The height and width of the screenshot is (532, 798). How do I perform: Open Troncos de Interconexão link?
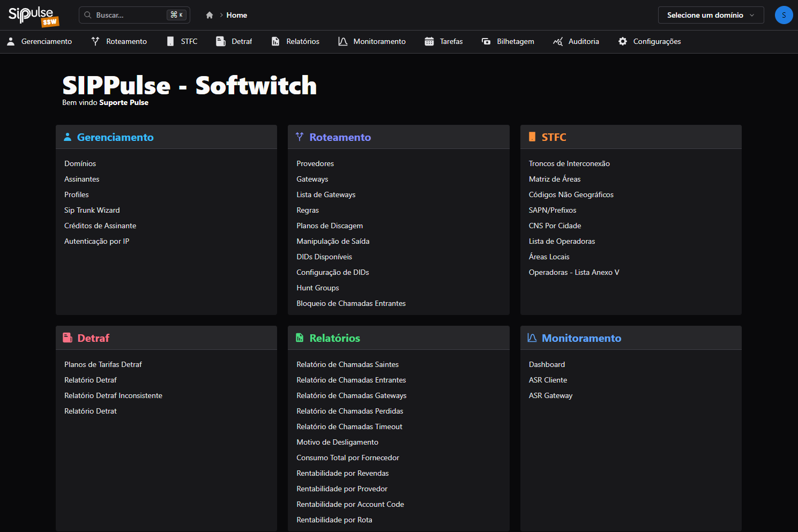pyautogui.click(x=569, y=163)
